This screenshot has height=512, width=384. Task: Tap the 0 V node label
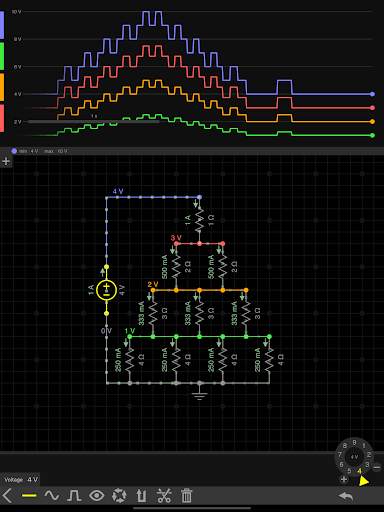point(106,331)
